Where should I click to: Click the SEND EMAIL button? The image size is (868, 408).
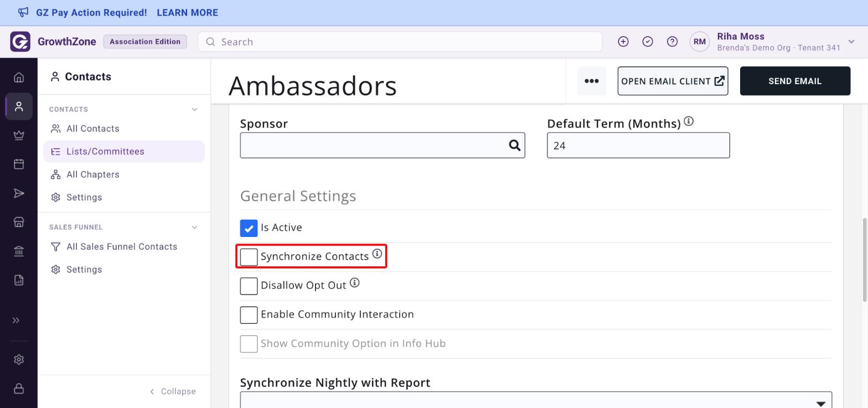pos(795,81)
